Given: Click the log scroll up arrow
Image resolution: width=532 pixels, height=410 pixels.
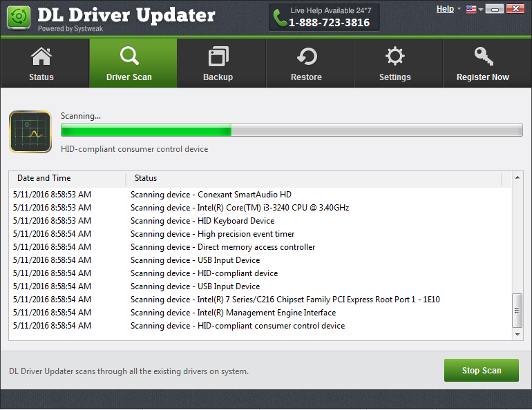Looking at the screenshot, I should (x=517, y=179).
